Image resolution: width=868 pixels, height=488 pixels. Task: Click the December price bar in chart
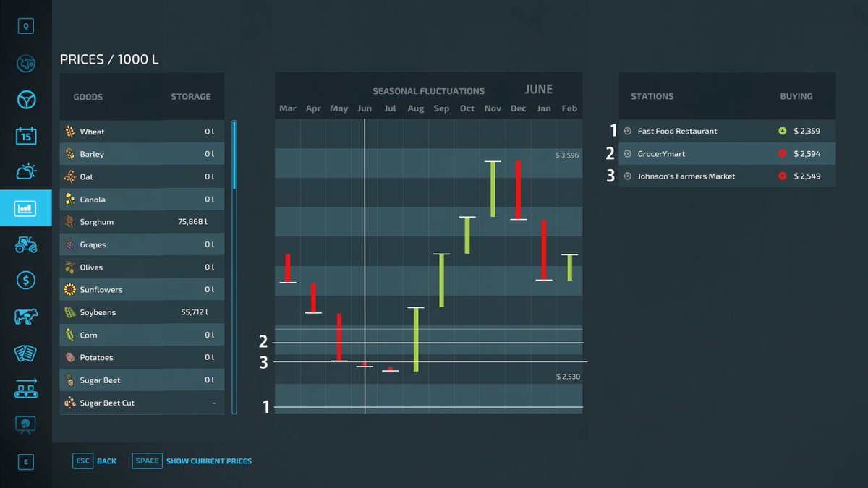tap(518, 190)
